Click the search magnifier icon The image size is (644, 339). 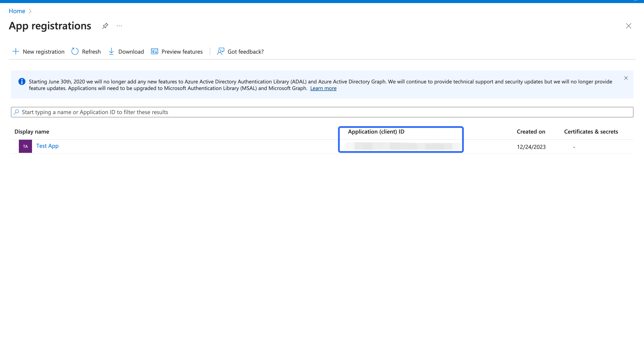(x=16, y=112)
